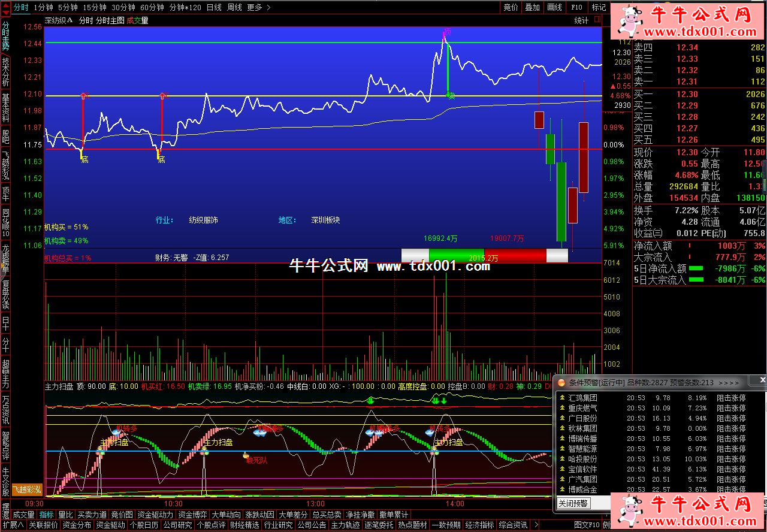Expand the >>>> arrows in alert window title
The height and width of the screenshot is (532, 767).
coord(728,382)
